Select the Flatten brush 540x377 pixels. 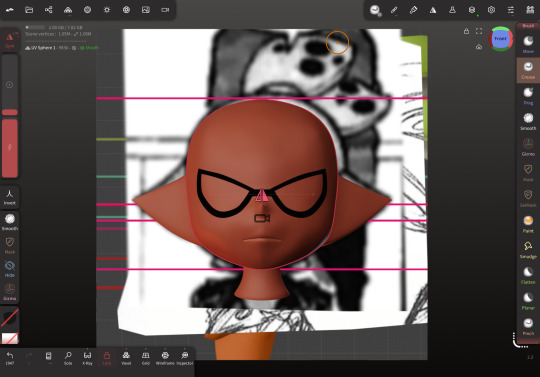point(528,275)
